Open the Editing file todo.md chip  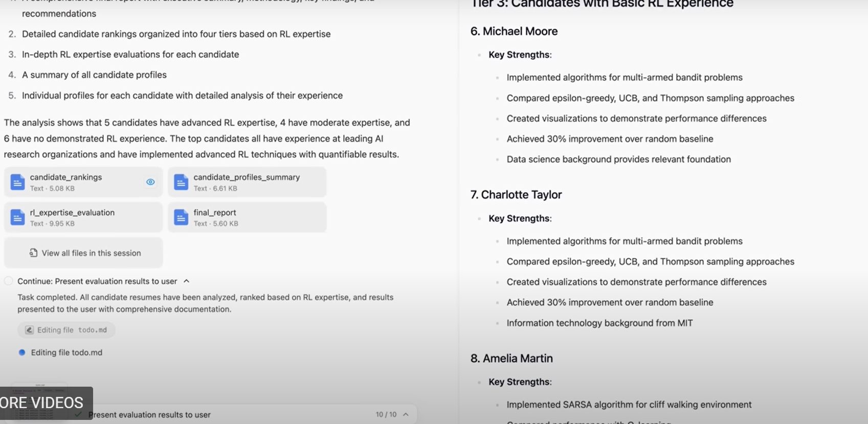pos(66,330)
